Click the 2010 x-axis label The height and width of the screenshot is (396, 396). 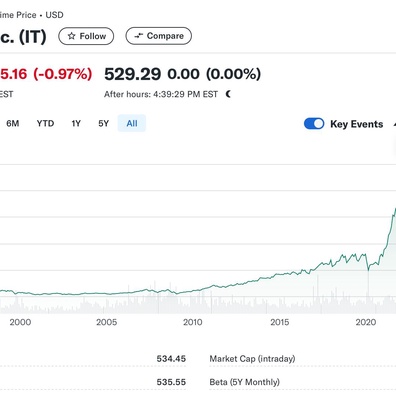193,322
